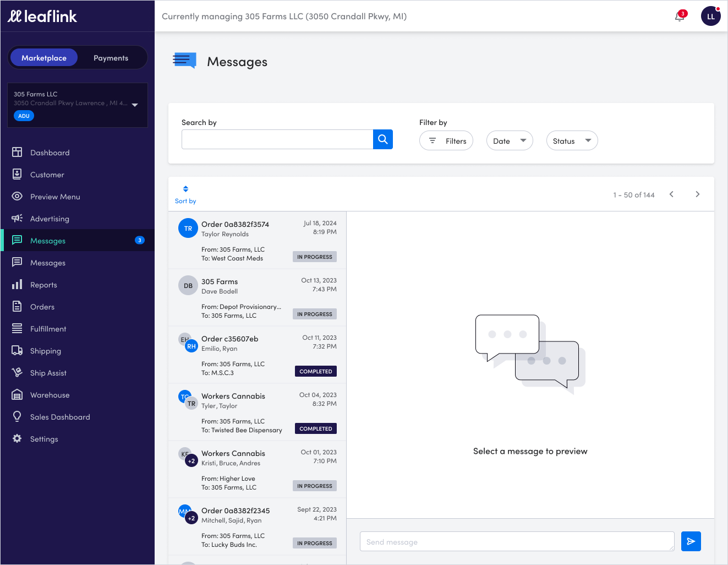Open the notifications bell
The image size is (728, 565).
pos(680,16)
